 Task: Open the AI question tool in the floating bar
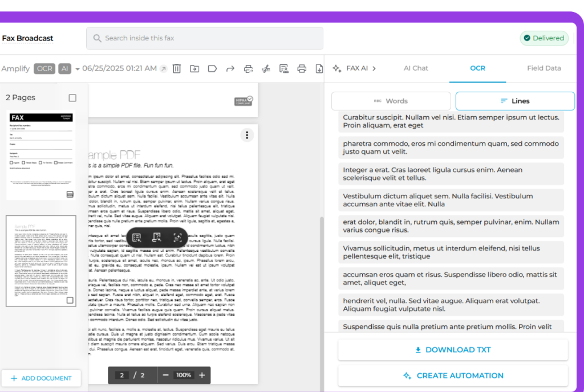pyautogui.click(x=157, y=238)
